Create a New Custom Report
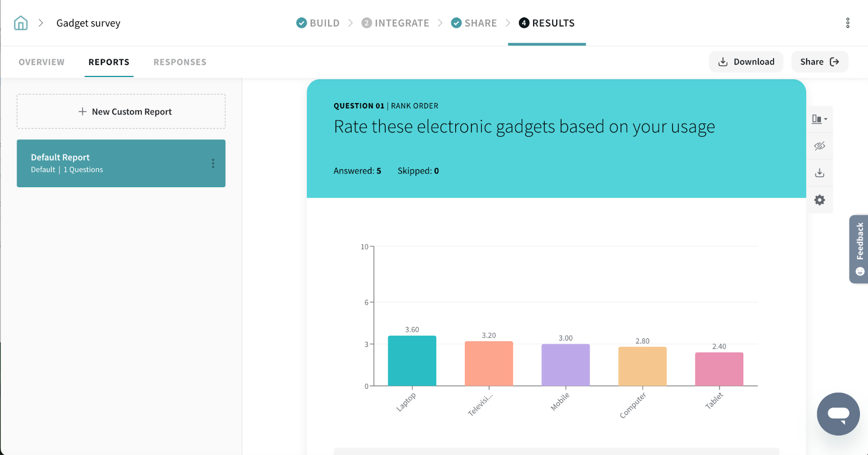The height and width of the screenshot is (455, 868). (121, 112)
